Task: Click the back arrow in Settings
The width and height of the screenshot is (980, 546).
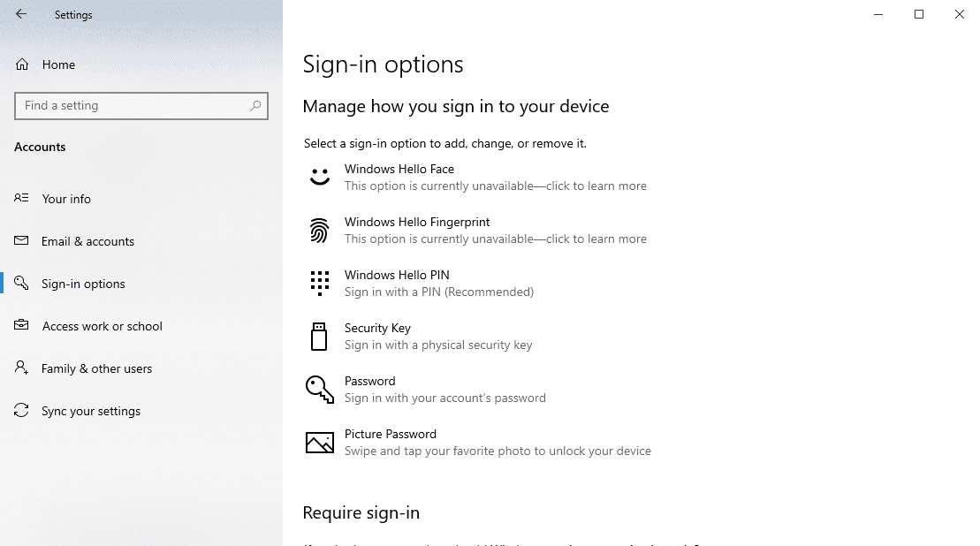Action: coord(21,14)
